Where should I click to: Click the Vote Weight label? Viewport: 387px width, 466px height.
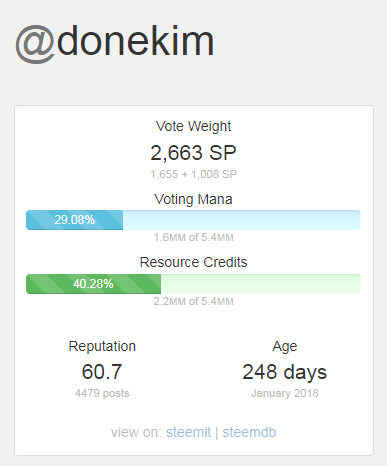tap(193, 126)
